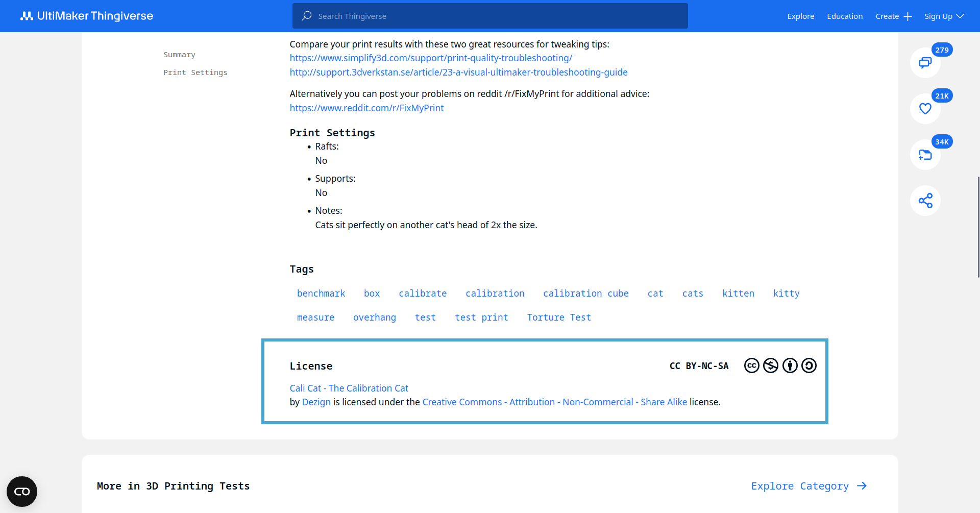Open the reddit FixMyPrint link
Screen dimensions: 980x513
coord(366,108)
